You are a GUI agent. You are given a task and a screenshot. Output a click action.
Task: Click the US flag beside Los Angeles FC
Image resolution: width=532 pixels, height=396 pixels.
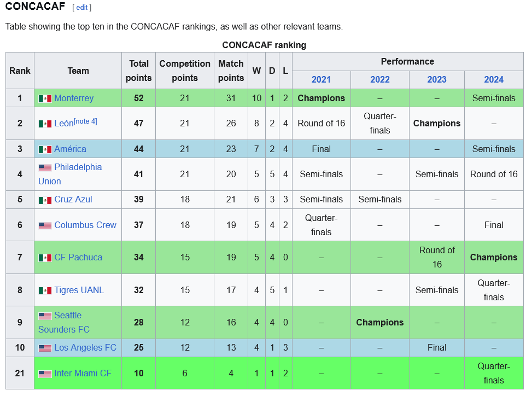point(45,348)
